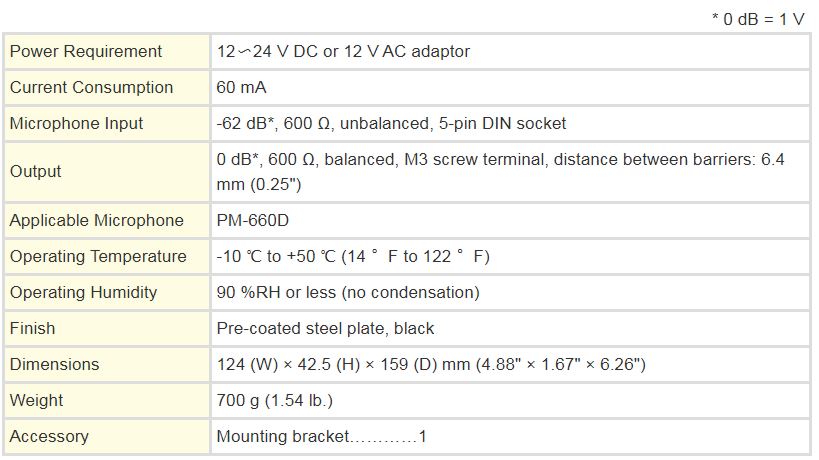819x460 pixels.
Task: Select the Power Requirement label cell
Action: pos(85,51)
